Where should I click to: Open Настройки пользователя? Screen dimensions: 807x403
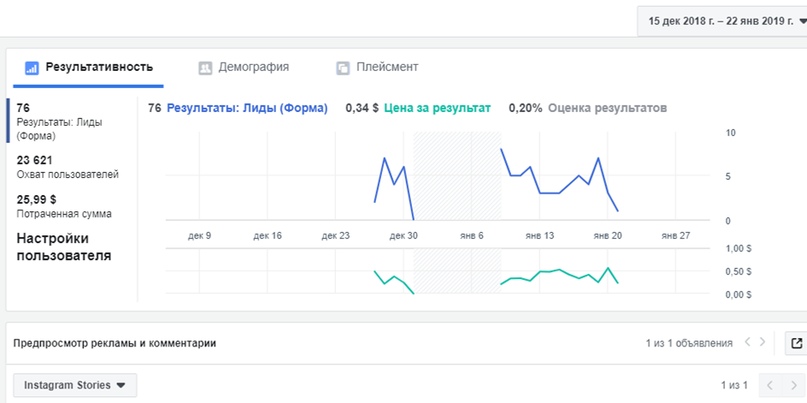pos(64,247)
